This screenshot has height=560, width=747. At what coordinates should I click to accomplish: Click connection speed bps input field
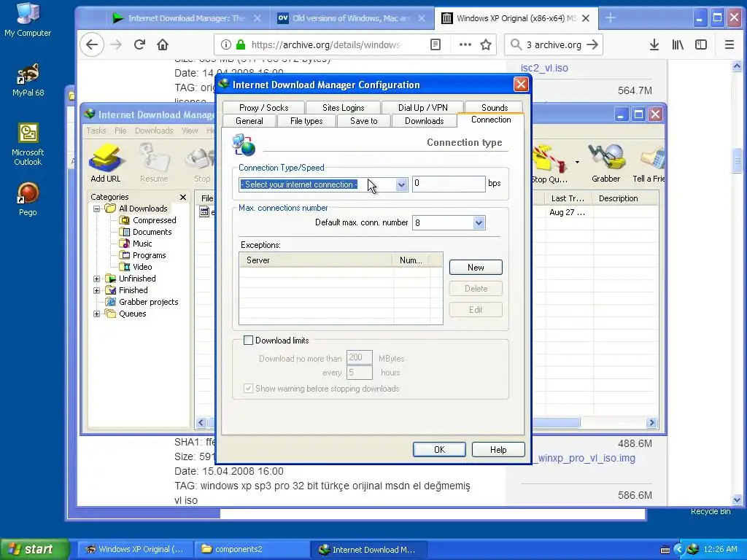(x=449, y=183)
